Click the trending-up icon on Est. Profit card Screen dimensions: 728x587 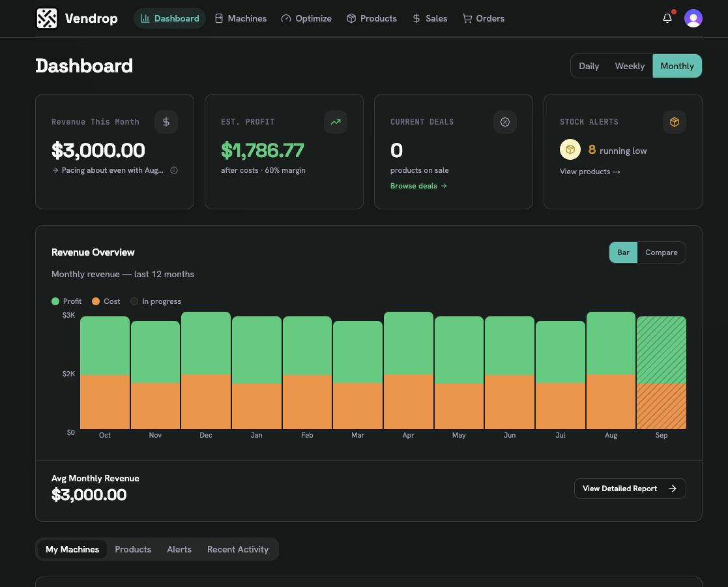(x=336, y=122)
